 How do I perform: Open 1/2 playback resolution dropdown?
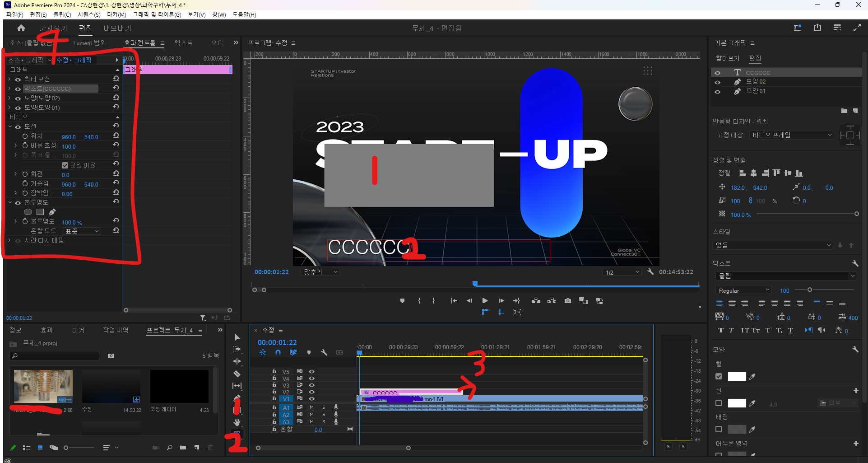622,272
